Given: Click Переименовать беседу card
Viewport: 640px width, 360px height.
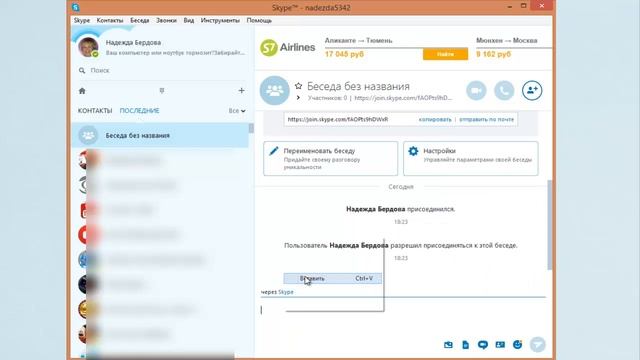Looking at the screenshot, I should tap(331, 159).
